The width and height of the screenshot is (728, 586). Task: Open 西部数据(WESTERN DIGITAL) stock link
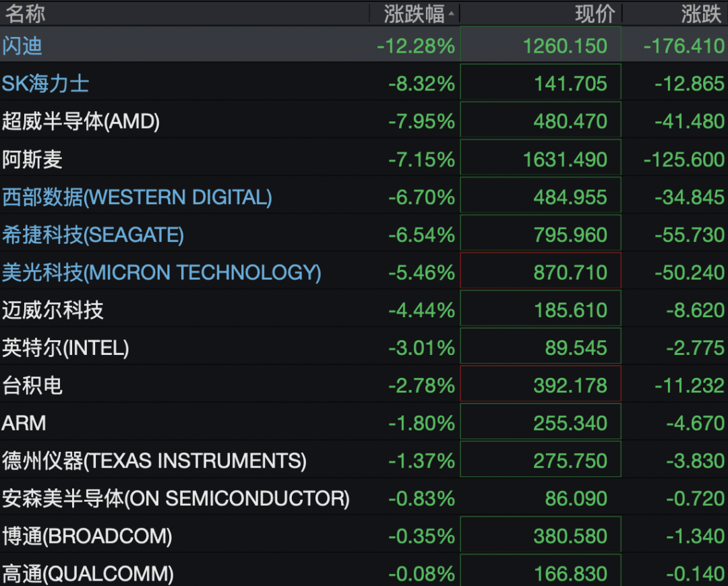[137, 197]
